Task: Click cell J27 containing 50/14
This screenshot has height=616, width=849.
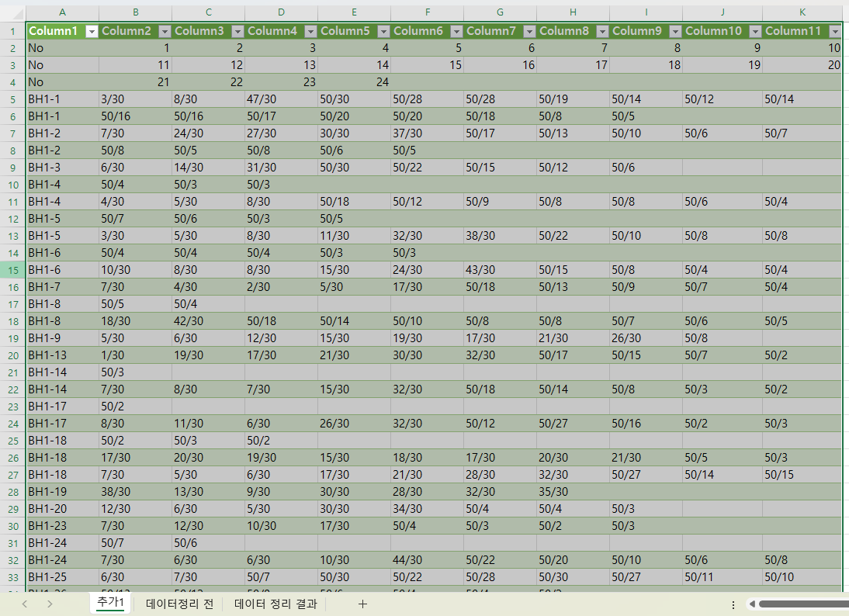Action: [723, 475]
